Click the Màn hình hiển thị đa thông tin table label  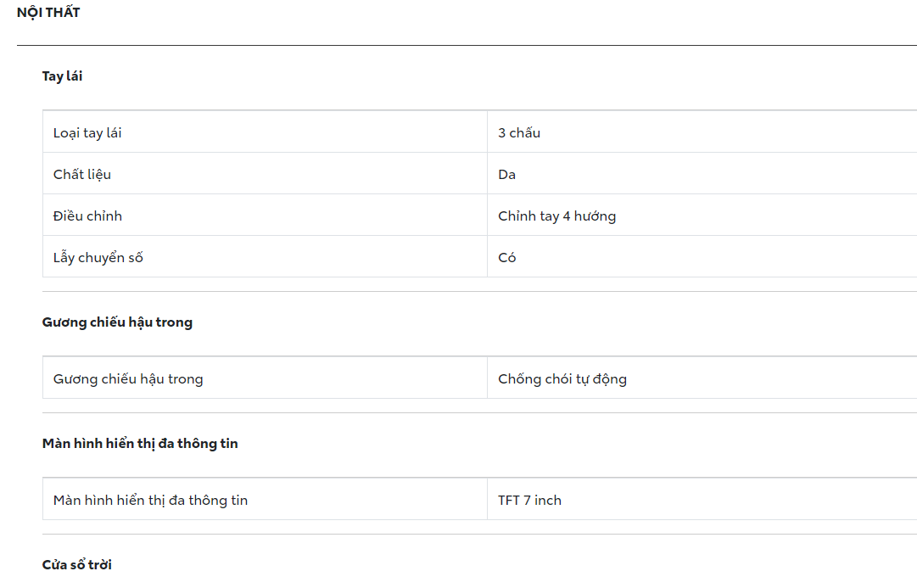coord(151,501)
